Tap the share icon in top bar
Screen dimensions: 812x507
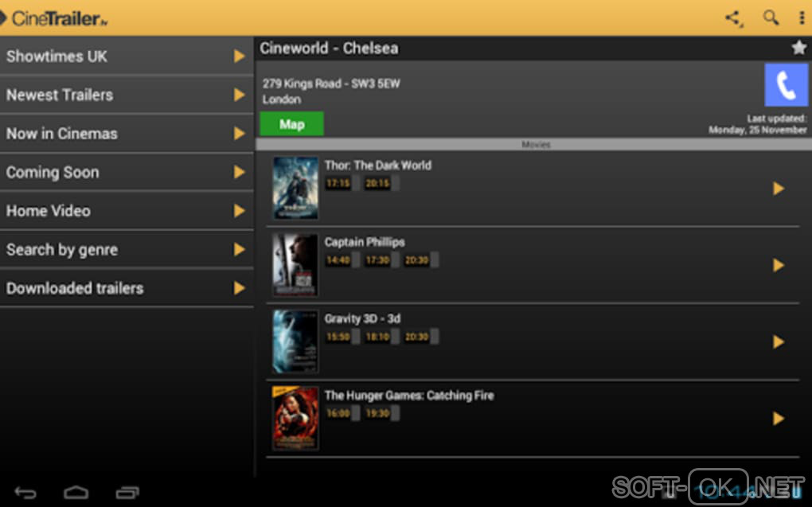[x=734, y=18]
